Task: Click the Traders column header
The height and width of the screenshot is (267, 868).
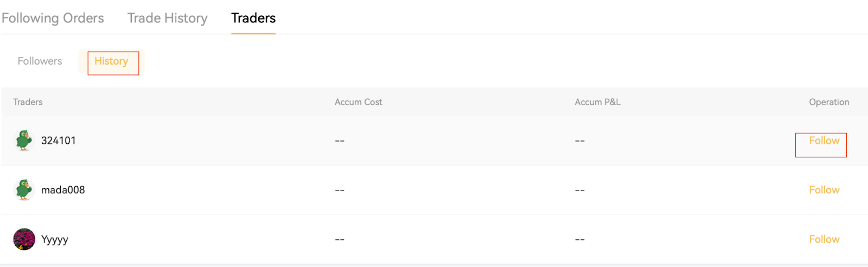Action: 28,102
